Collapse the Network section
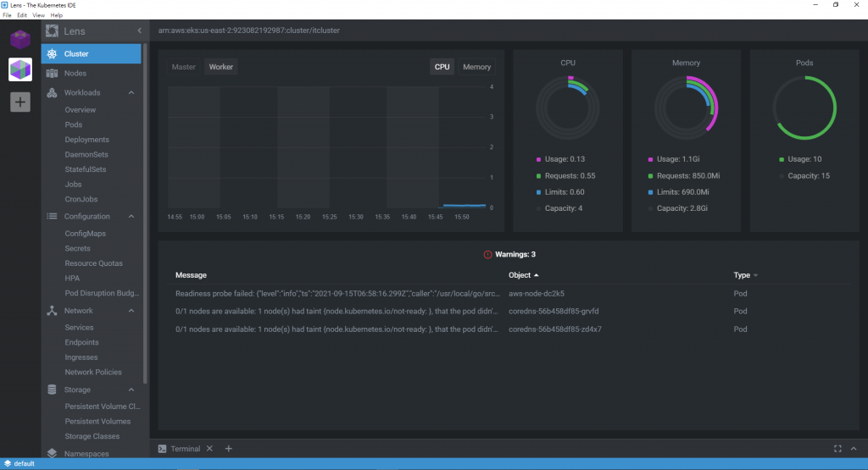This screenshot has width=868, height=470. [131, 311]
